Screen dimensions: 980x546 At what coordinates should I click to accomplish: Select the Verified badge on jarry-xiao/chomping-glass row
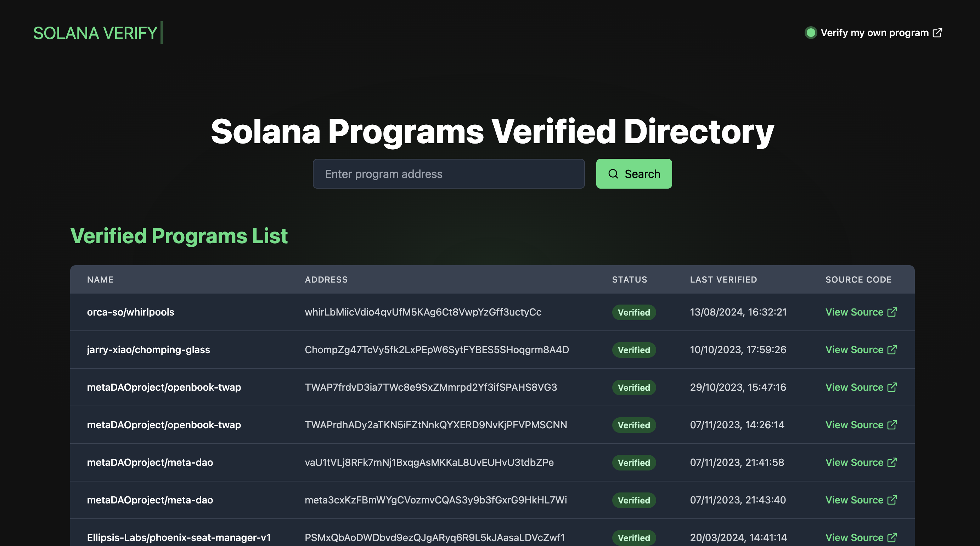634,350
